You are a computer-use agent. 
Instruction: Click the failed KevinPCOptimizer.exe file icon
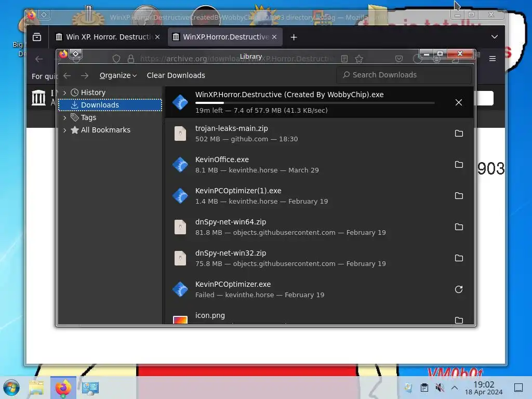pos(180,289)
